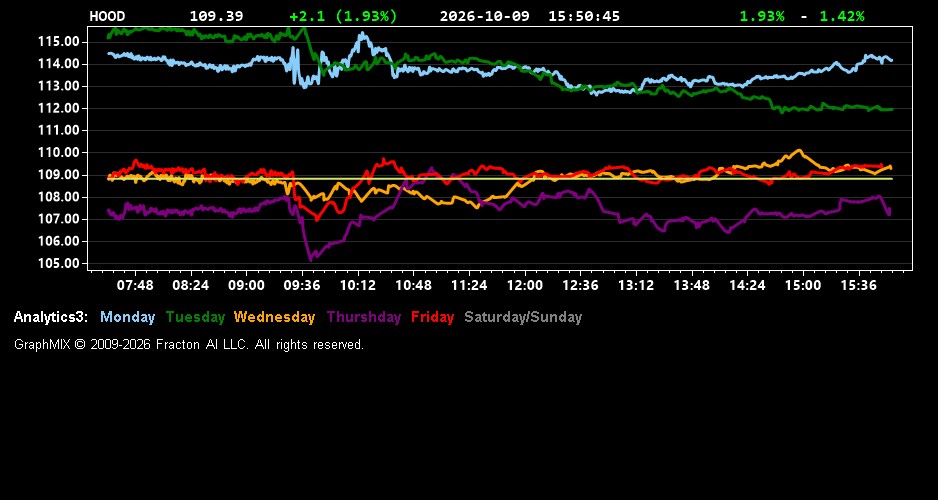938x500 pixels.
Task: Toggle the Friday legend entry
Action: [433, 317]
